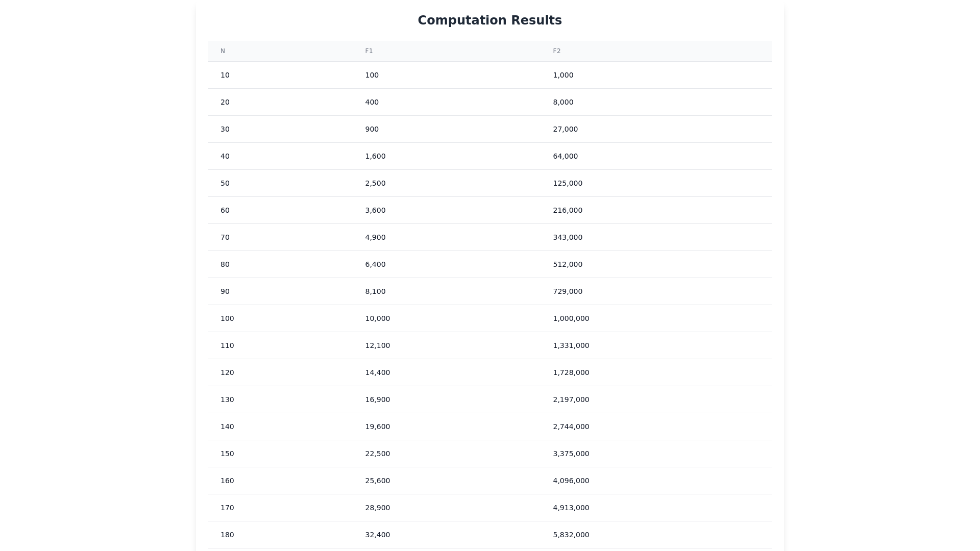Select the Computation Results heading

[490, 20]
